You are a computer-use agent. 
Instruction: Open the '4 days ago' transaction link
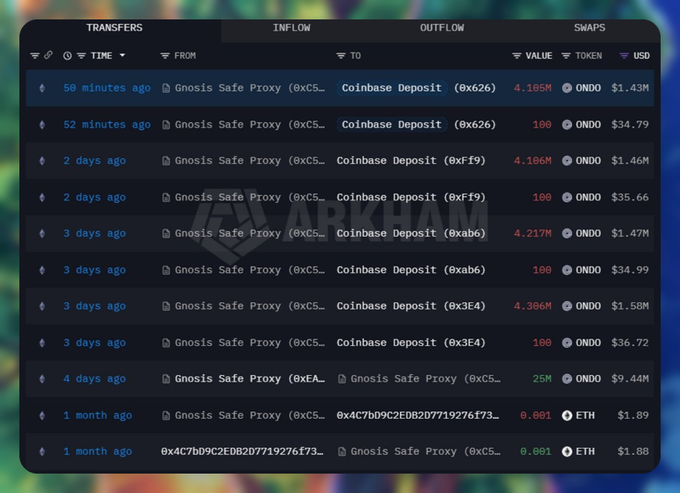pyautogui.click(x=95, y=379)
